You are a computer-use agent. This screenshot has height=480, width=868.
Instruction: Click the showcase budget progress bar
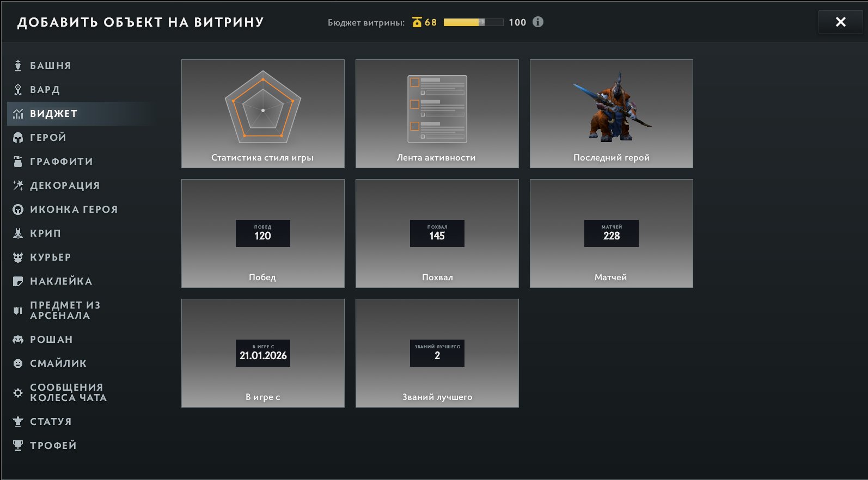(x=473, y=22)
